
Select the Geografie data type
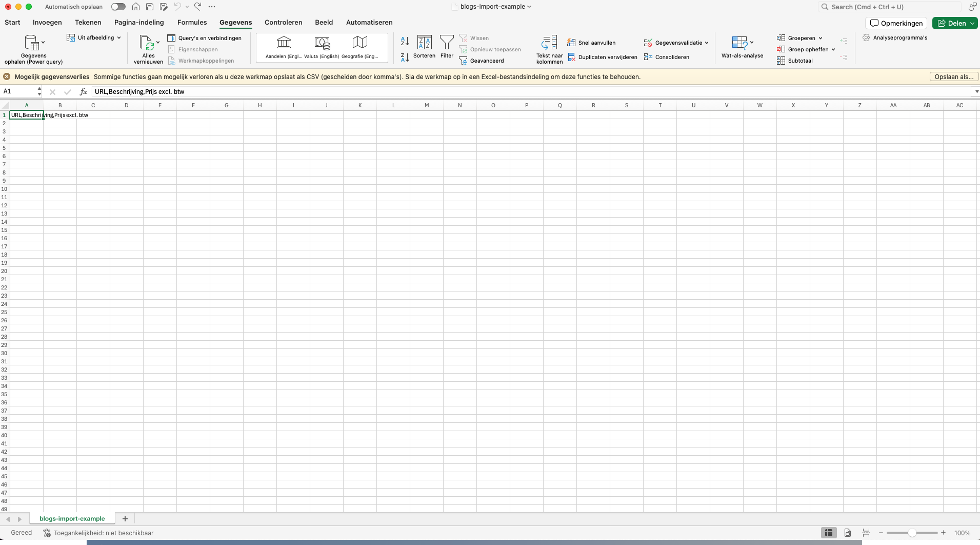[359, 47]
